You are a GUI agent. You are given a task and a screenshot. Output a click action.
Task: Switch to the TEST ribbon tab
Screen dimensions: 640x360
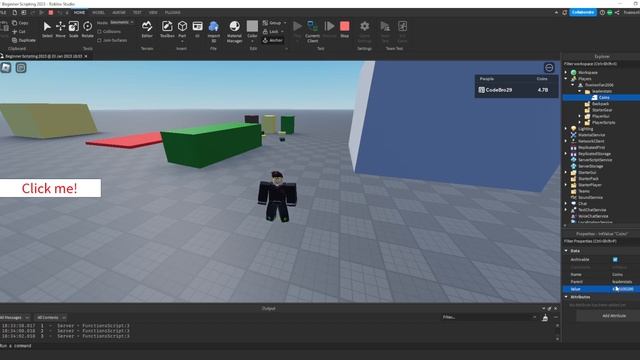click(137, 13)
